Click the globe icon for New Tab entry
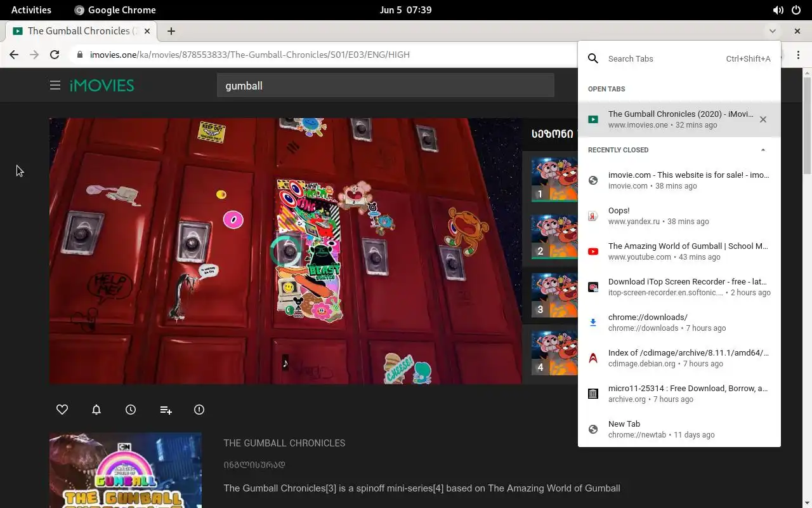 point(593,429)
